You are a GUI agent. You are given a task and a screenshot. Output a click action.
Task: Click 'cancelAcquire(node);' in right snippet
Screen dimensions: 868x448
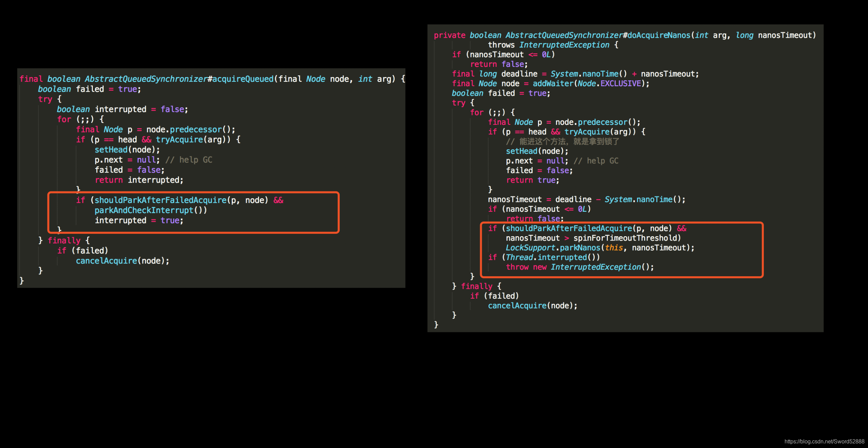pos(533,306)
